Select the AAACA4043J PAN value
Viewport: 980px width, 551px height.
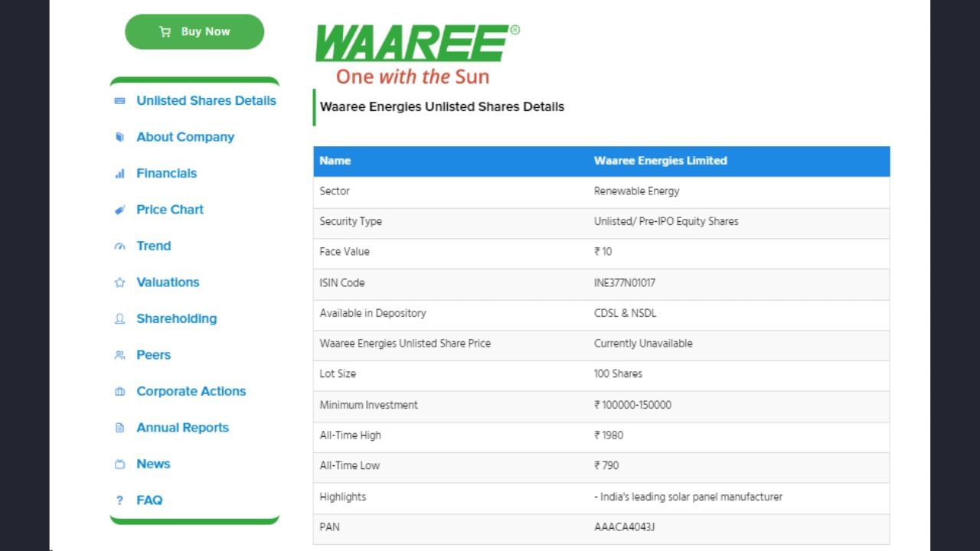tap(625, 527)
